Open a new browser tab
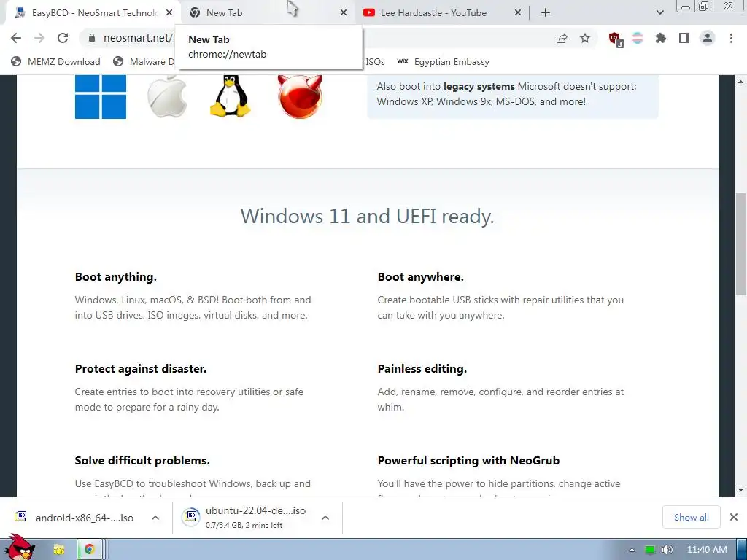 546,13
